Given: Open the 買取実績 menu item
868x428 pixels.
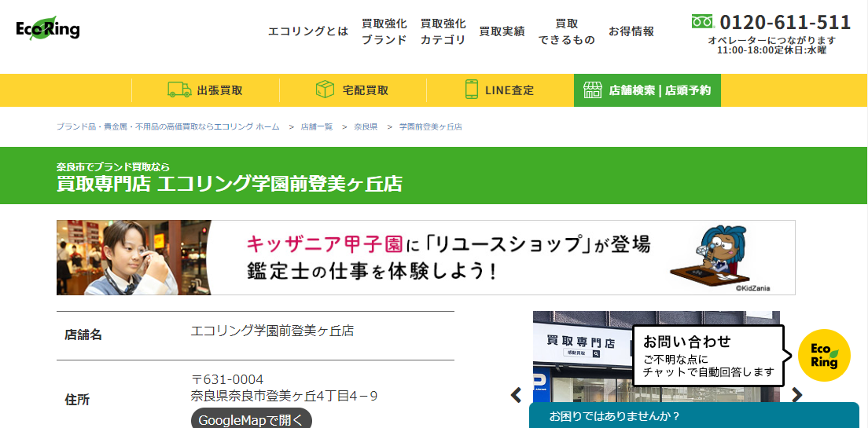Looking at the screenshot, I should coord(502,31).
